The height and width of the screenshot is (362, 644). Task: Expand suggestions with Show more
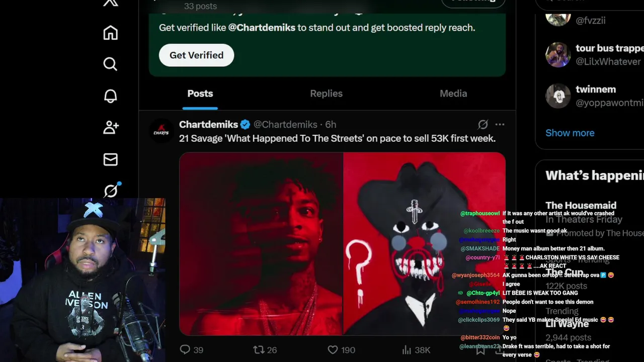point(570,133)
